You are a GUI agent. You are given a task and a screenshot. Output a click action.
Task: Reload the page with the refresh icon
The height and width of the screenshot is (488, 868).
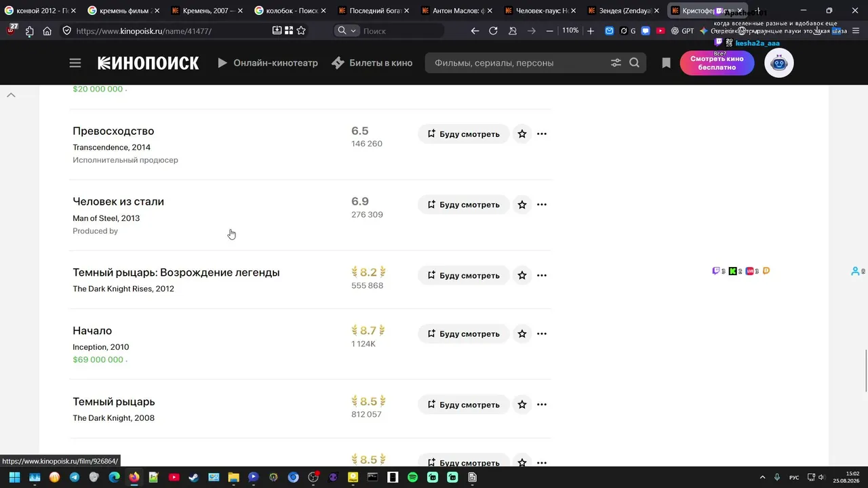pyautogui.click(x=493, y=30)
